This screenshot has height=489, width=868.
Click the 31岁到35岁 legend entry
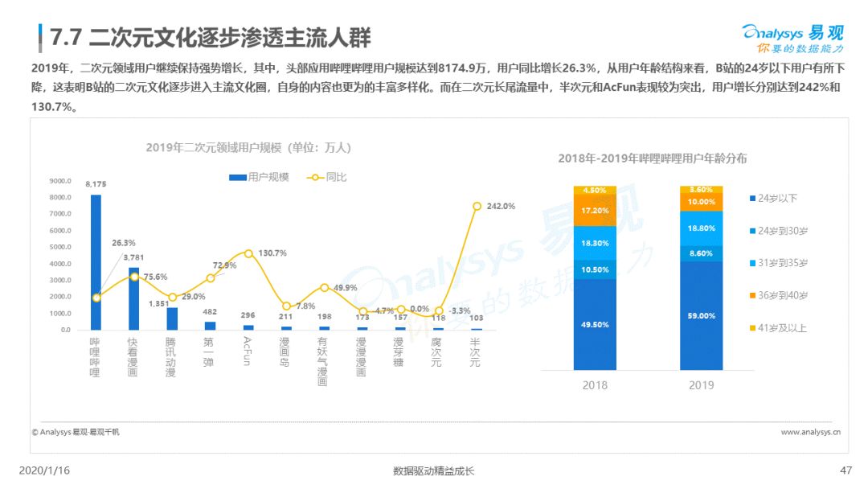(x=779, y=263)
